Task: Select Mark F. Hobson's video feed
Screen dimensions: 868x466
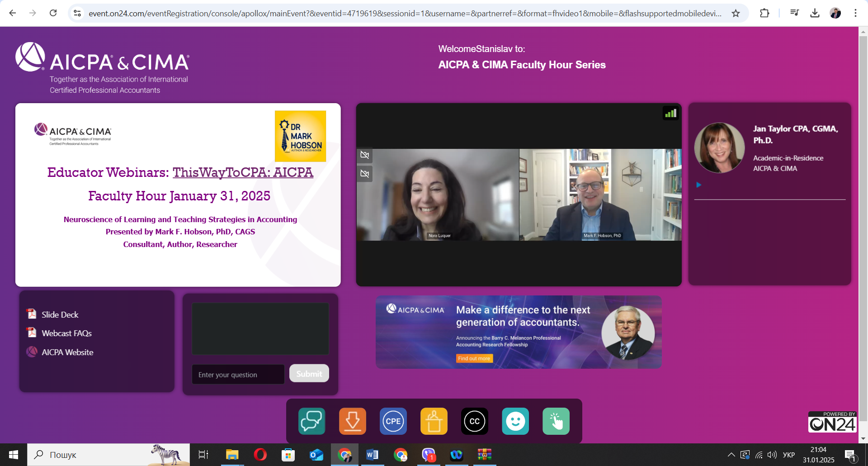Action: click(600, 195)
